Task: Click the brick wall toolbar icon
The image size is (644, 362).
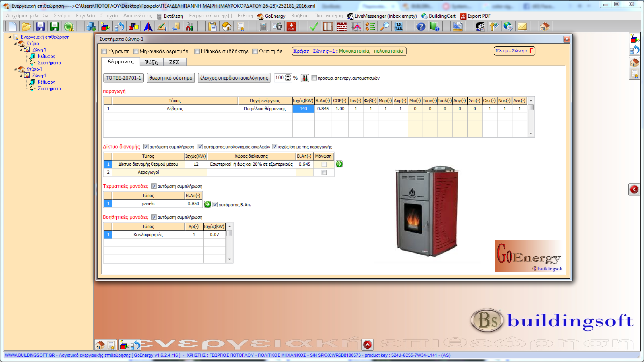Action: [342, 27]
